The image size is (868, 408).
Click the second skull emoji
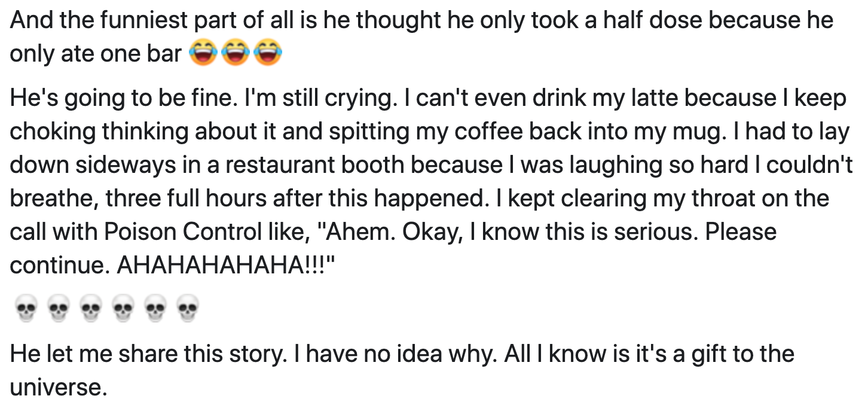pyautogui.click(x=58, y=310)
